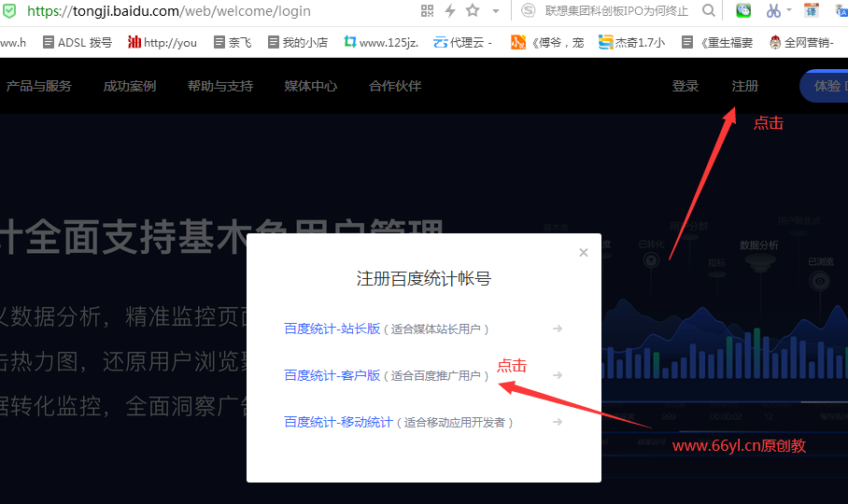Open the 杰奇1.7小 bookmark

coord(631,42)
